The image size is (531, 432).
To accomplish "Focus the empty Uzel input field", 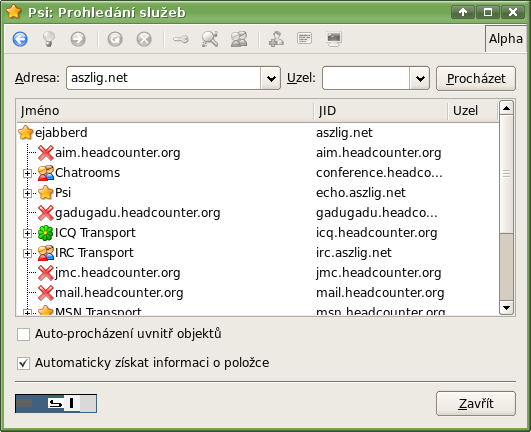I will [366, 78].
